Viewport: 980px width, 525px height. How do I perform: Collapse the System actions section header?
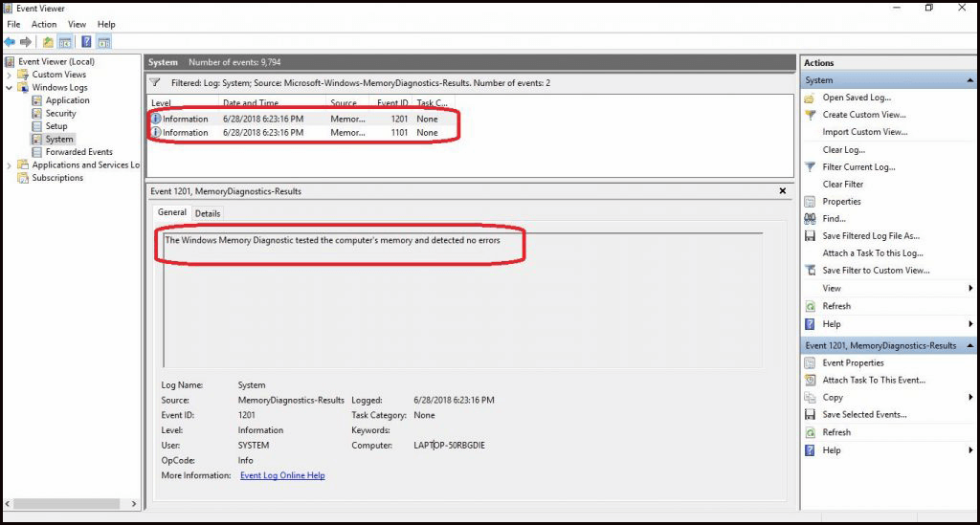(x=970, y=80)
